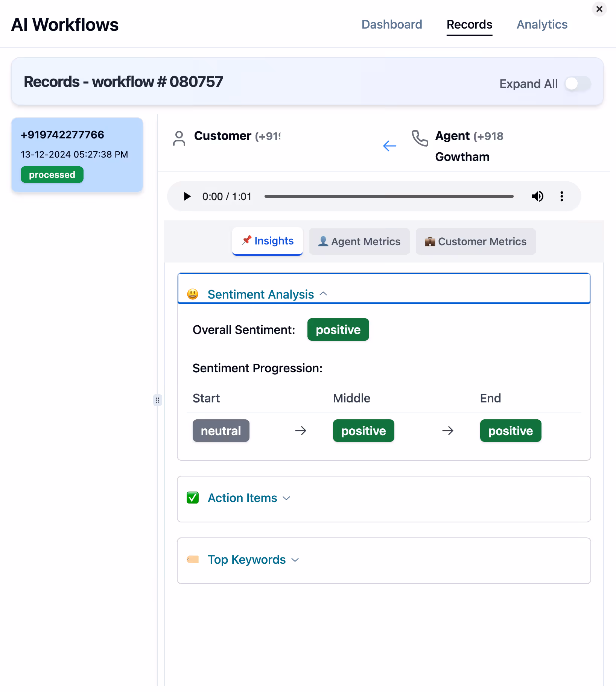Click the phone icon next to Agent Gowtham
This screenshot has height=692, width=616.
(419, 138)
